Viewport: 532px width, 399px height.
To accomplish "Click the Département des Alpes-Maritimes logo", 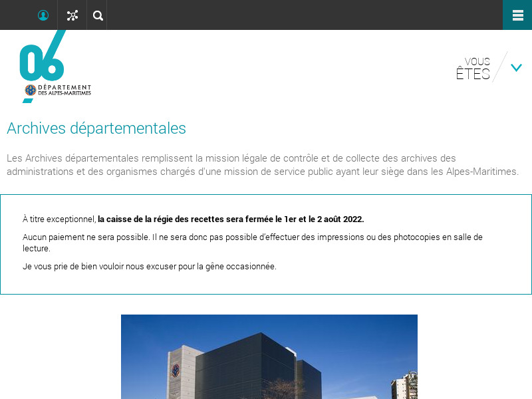I will tap(55, 66).
